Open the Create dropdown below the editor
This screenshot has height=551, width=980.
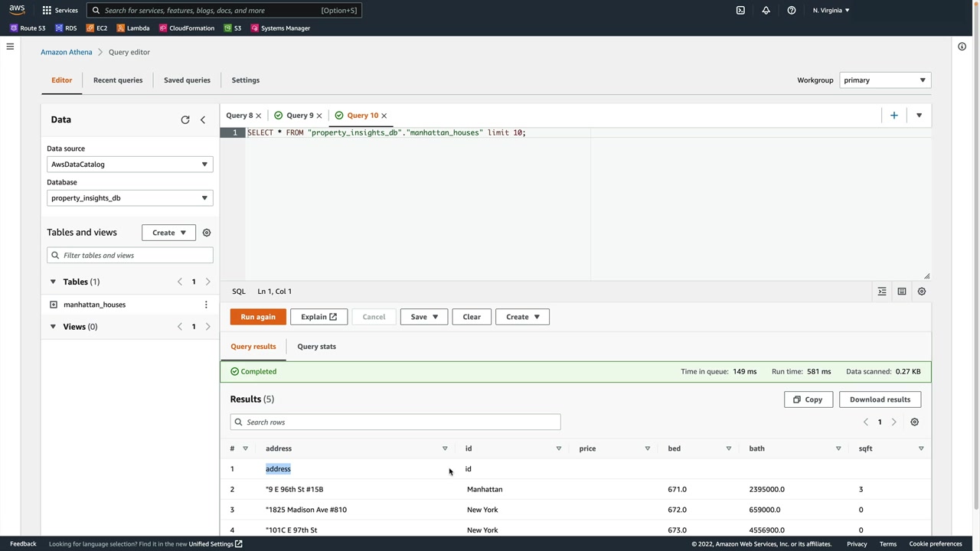(522, 317)
